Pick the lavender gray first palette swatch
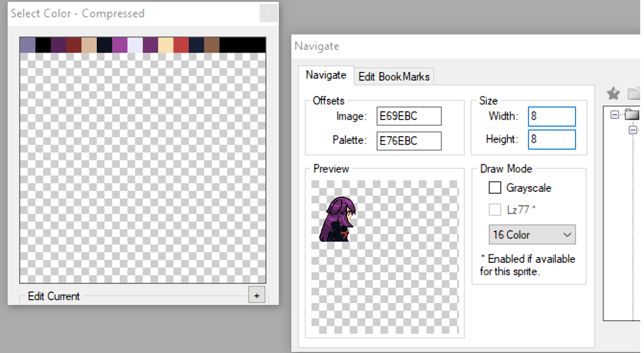 [x=28, y=45]
